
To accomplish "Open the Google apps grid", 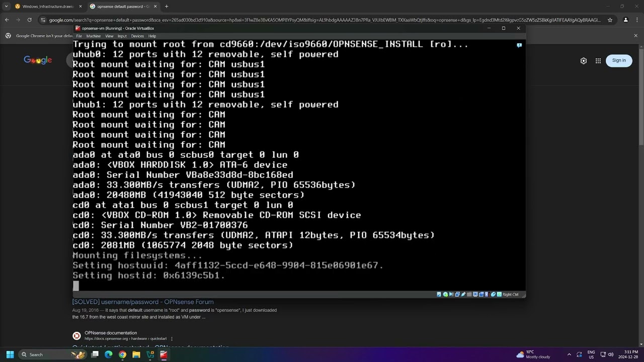I will click(598, 61).
